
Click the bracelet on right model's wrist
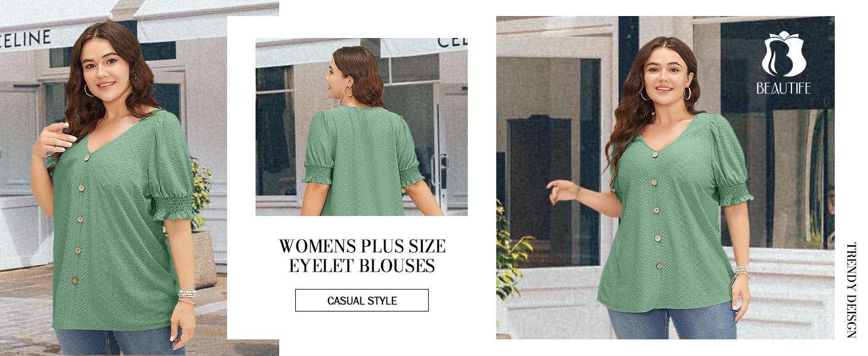click(741, 272)
